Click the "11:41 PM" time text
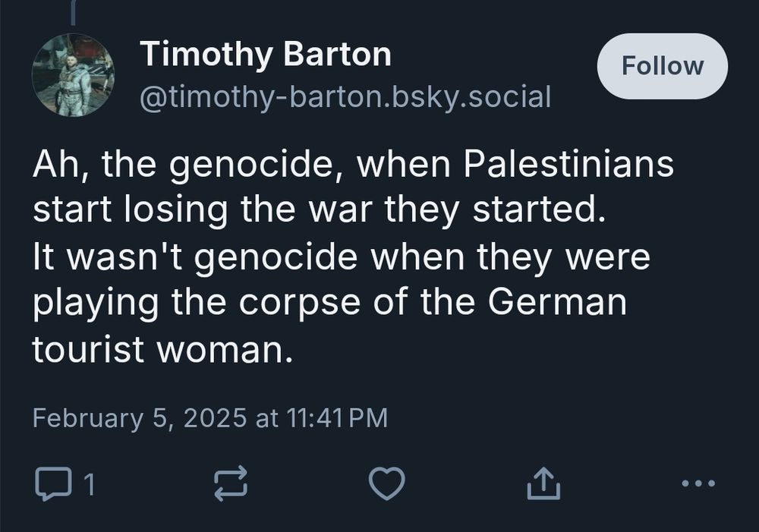The height and width of the screenshot is (532, 759). pyautogui.click(x=336, y=417)
